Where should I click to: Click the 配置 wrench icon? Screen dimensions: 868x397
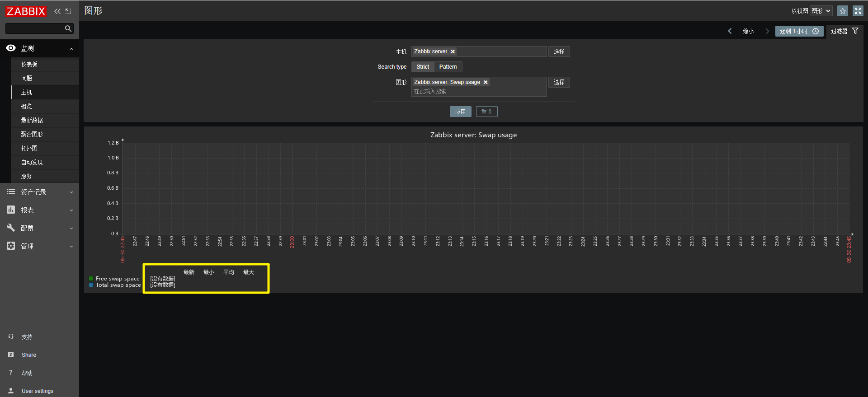(x=11, y=228)
